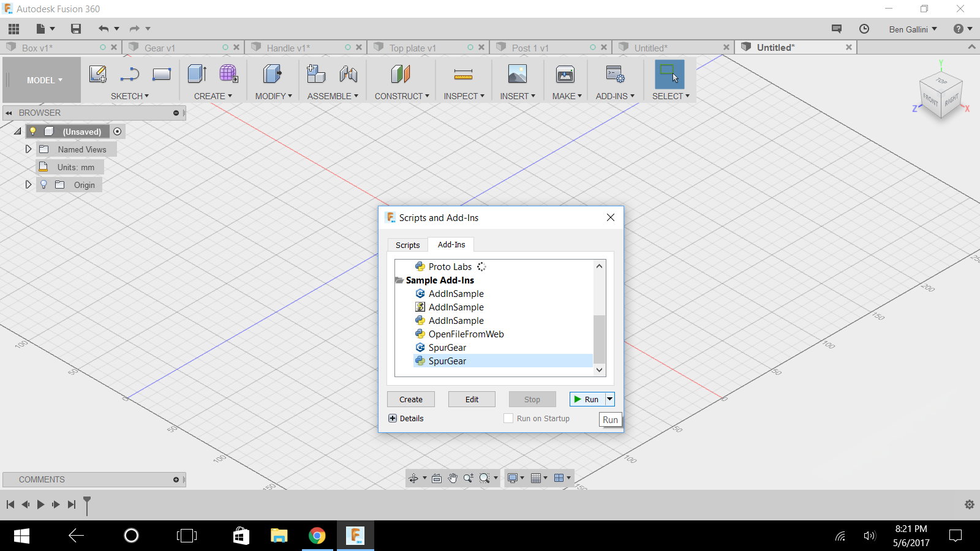Click the Create Sketch tool icon

[98, 74]
